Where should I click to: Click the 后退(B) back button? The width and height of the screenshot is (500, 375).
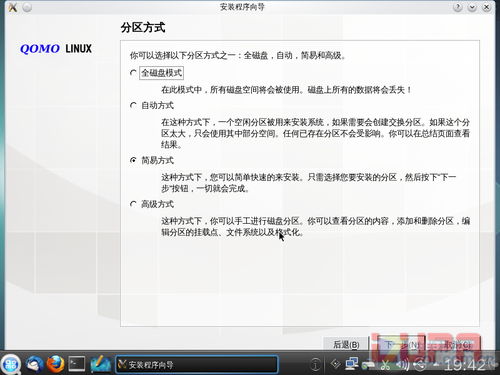pyautogui.click(x=346, y=344)
